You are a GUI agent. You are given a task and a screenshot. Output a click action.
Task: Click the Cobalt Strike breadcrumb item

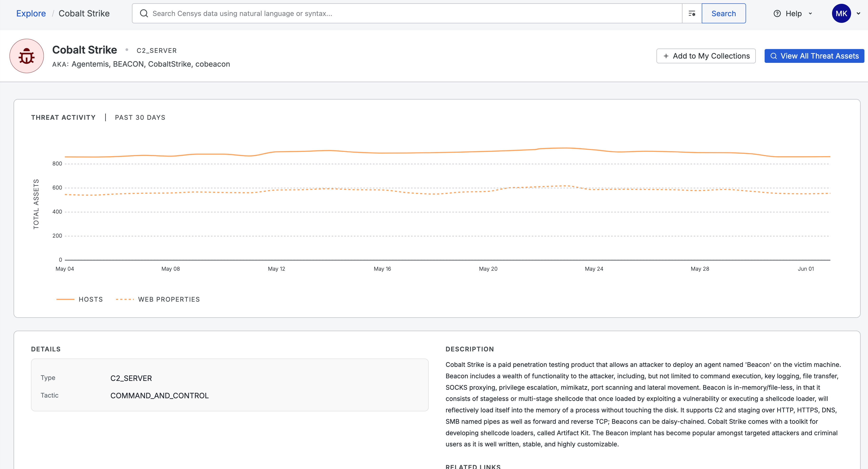(x=84, y=14)
